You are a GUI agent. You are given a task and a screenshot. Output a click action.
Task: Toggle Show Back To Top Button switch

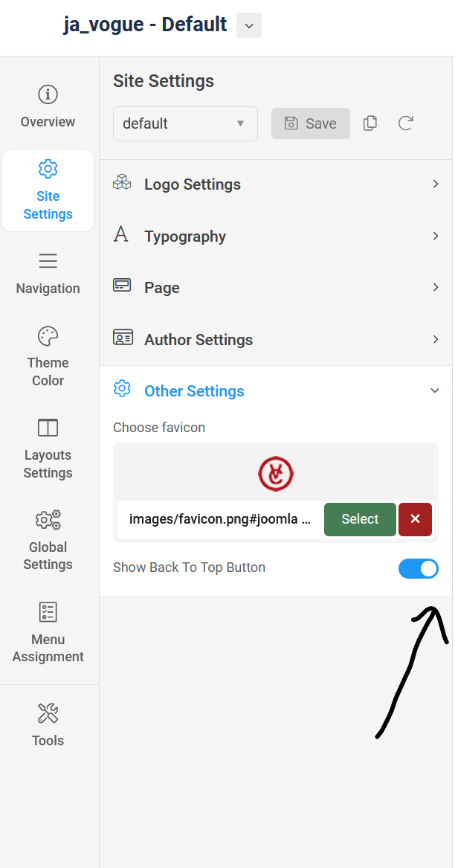(x=419, y=569)
